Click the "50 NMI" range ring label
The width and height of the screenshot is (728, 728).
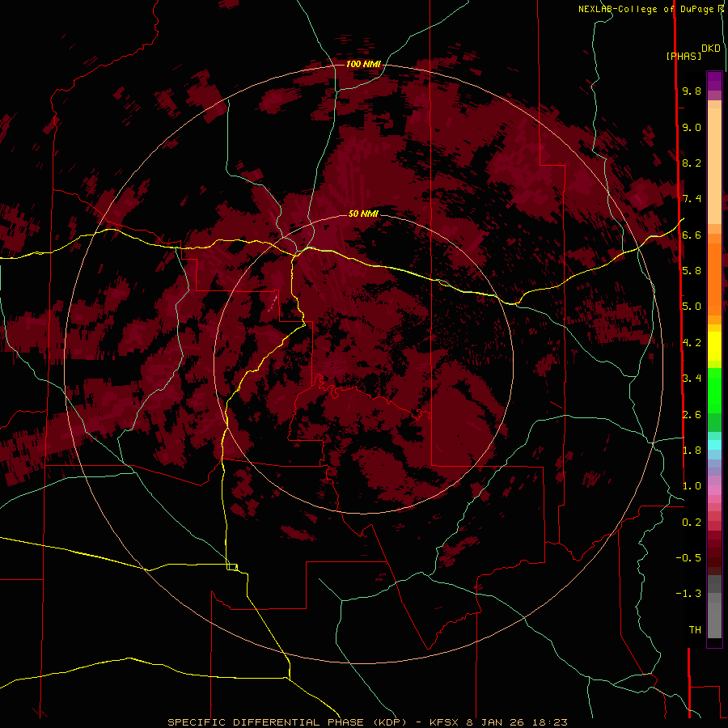pyautogui.click(x=363, y=214)
